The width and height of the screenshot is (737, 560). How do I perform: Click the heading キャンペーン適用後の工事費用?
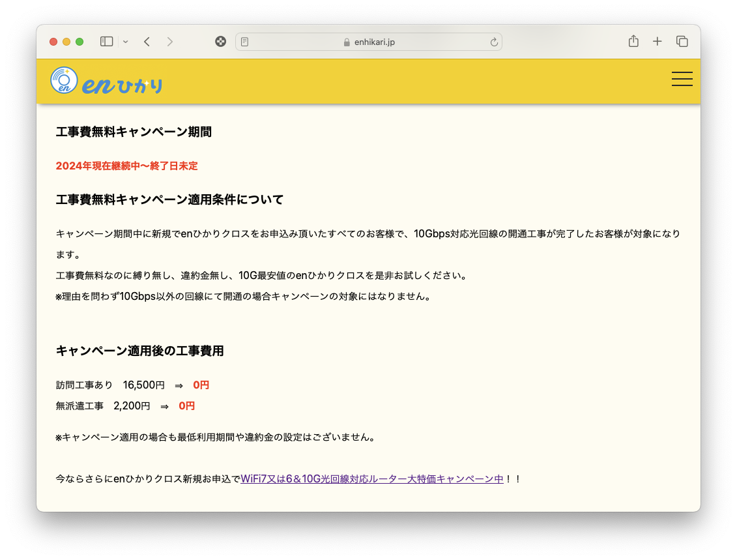pyautogui.click(x=139, y=351)
